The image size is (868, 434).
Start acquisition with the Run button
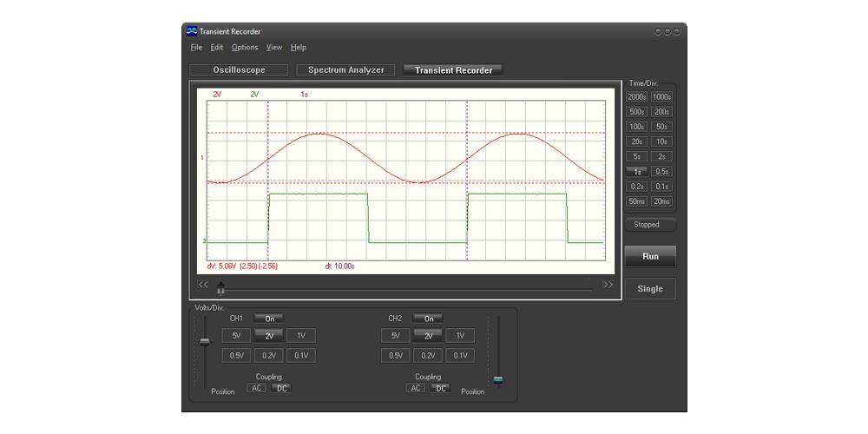[650, 257]
